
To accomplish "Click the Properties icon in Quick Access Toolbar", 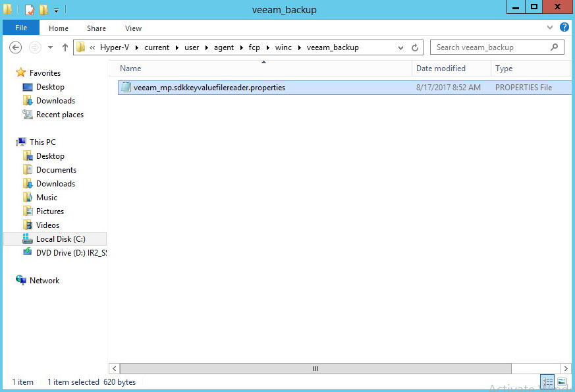I will click(30, 10).
